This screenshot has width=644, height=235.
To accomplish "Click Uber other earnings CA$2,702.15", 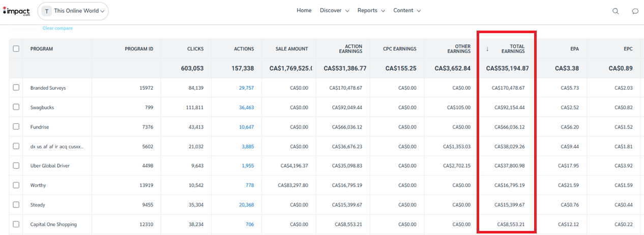I will click(457, 166).
